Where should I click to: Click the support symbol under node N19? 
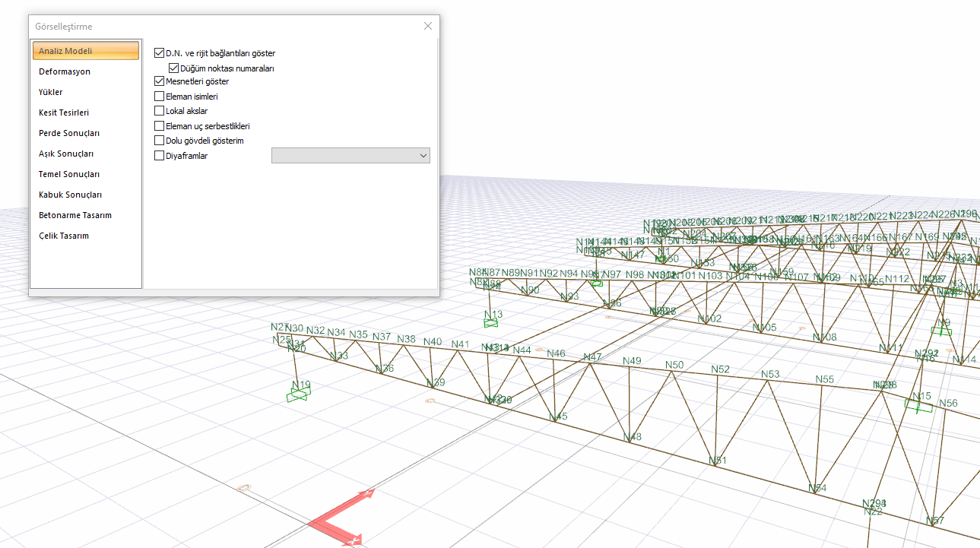(298, 397)
